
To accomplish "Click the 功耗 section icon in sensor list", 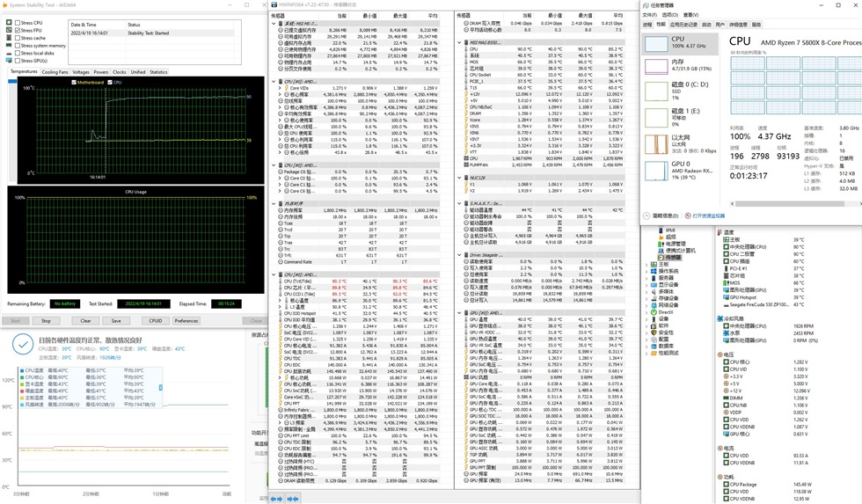I will tap(720, 477).
